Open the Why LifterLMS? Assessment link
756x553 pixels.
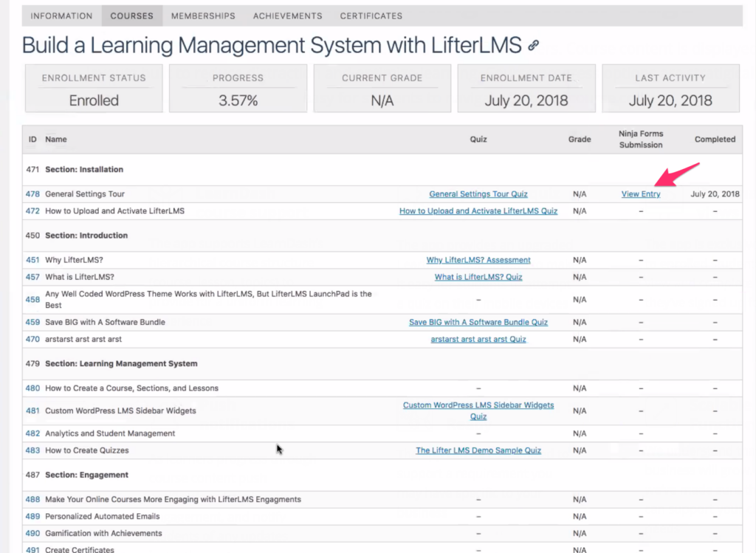coord(478,260)
